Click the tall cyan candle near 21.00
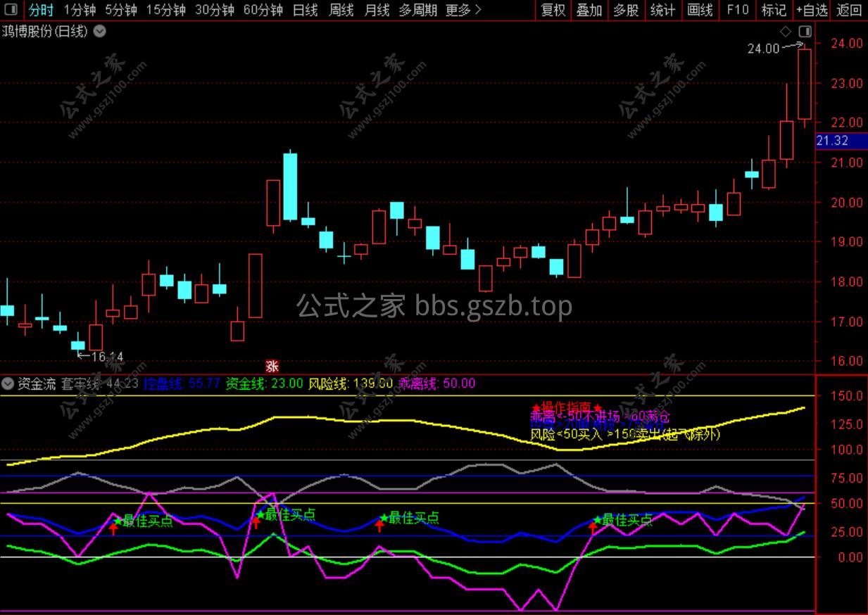The height and width of the screenshot is (615, 868). pos(290,186)
